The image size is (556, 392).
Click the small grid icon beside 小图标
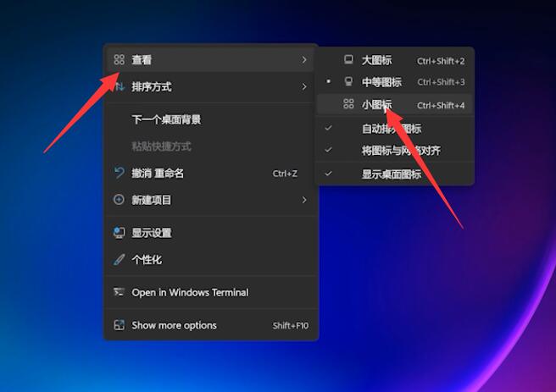pyautogui.click(x=348, y=104)
